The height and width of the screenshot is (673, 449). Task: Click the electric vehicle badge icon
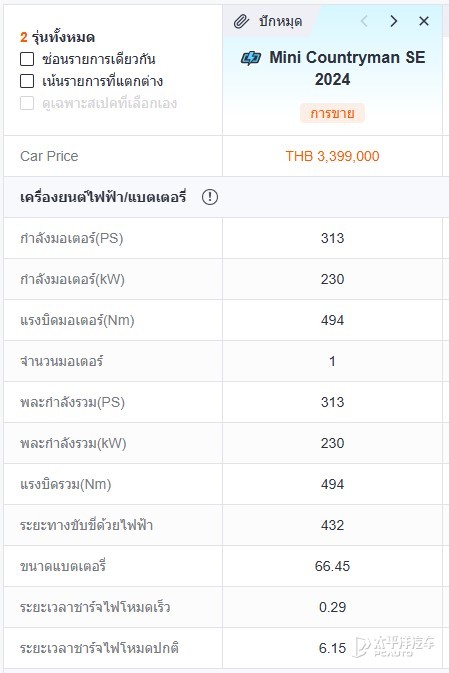point(251,58)
